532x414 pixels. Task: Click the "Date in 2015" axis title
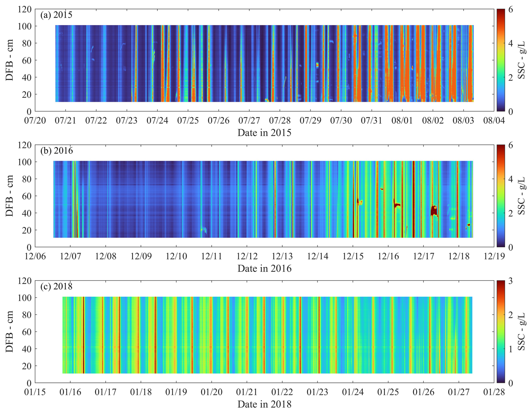(264, 132)
